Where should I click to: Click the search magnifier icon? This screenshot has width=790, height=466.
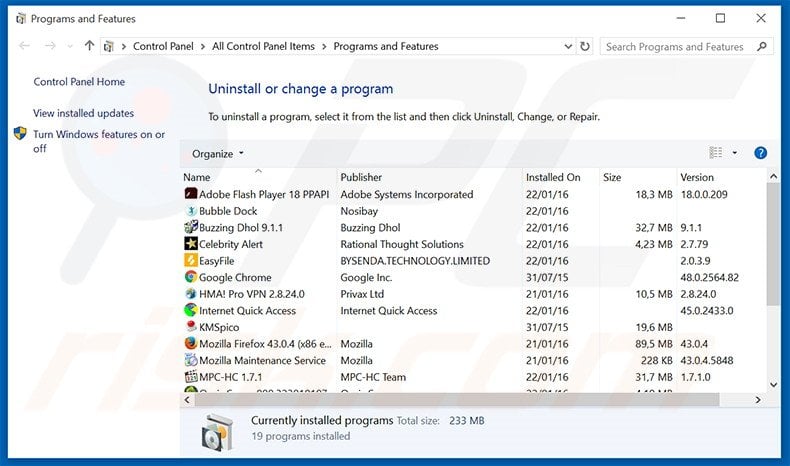coord(762,46)
